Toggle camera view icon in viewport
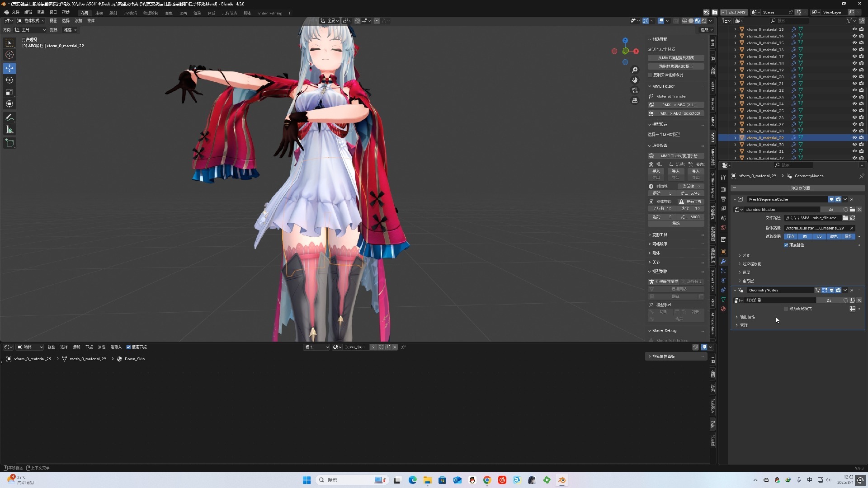This screenshot has width=868, height=488. click(635, 90)
